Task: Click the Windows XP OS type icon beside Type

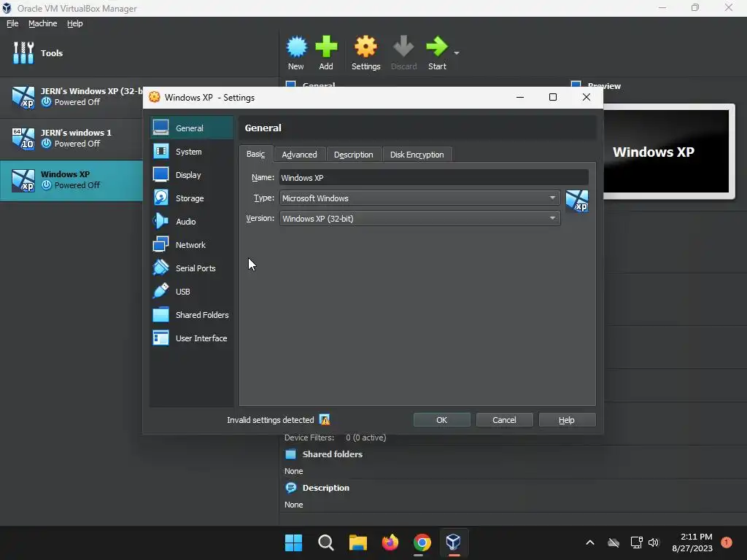Action: (577, 201)
